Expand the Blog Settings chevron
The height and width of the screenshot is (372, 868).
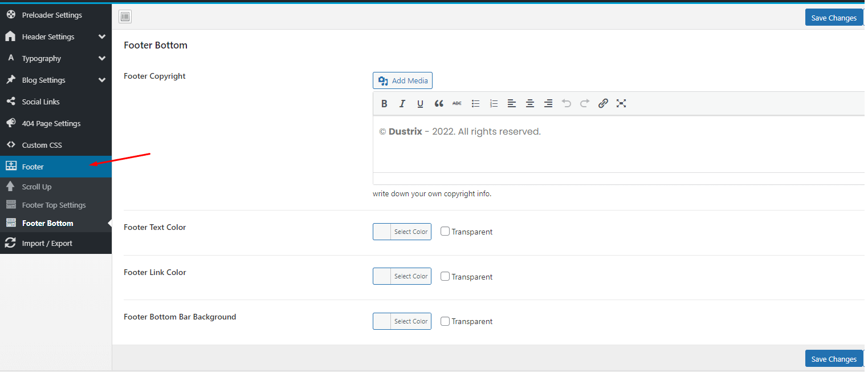[102, 80]
